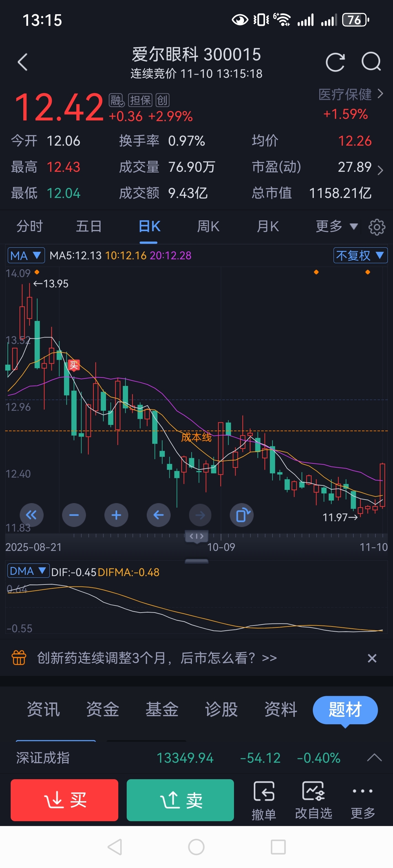
Task: Tap the 深证成指 13349.94 index value
Action: tap(185, 758)
